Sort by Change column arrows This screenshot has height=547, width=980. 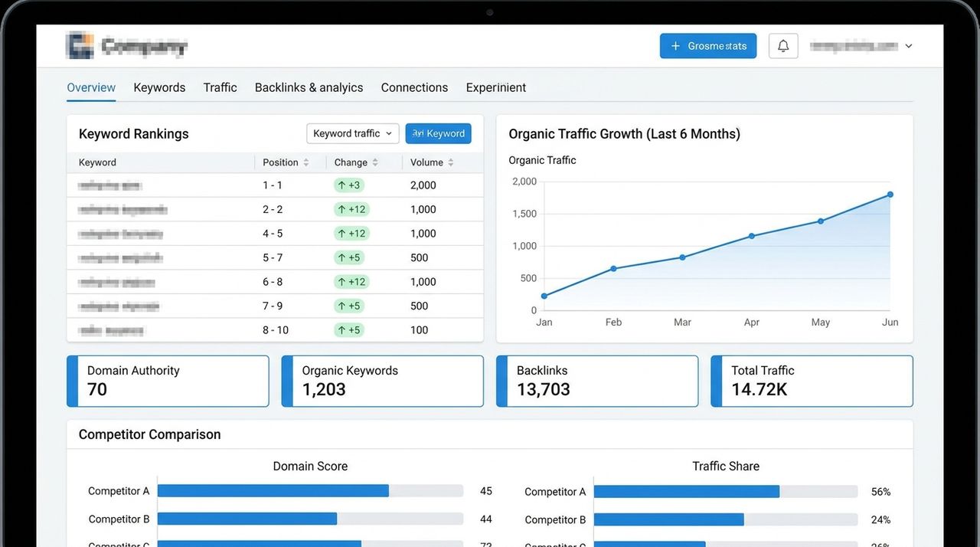click(375, 162)
